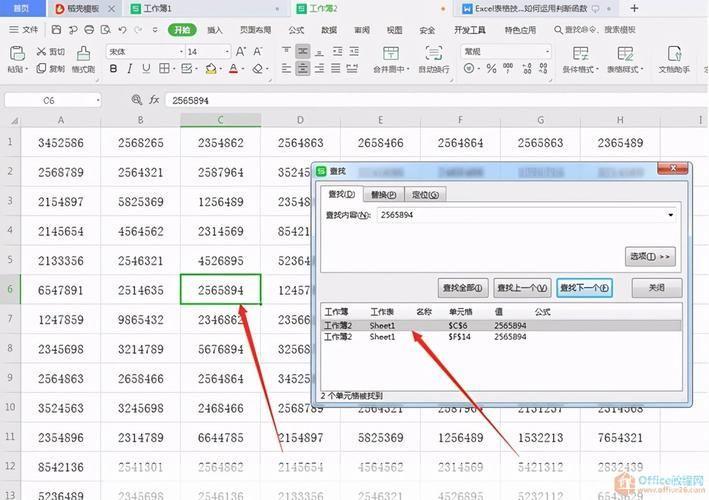This screenshot has width=709, height=500.
Task: Click the Italic formatting icon
Action: point(131,69)
